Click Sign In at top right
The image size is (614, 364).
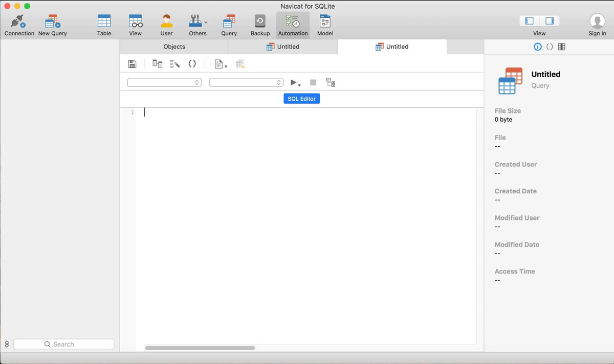point(597,25)
